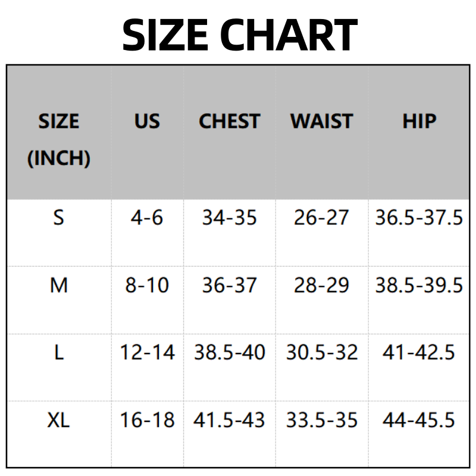Click waist measurement 26-27 cell
Image resolution: width=476 pixels, height=476 pixels.
click(x=321, y=218)
